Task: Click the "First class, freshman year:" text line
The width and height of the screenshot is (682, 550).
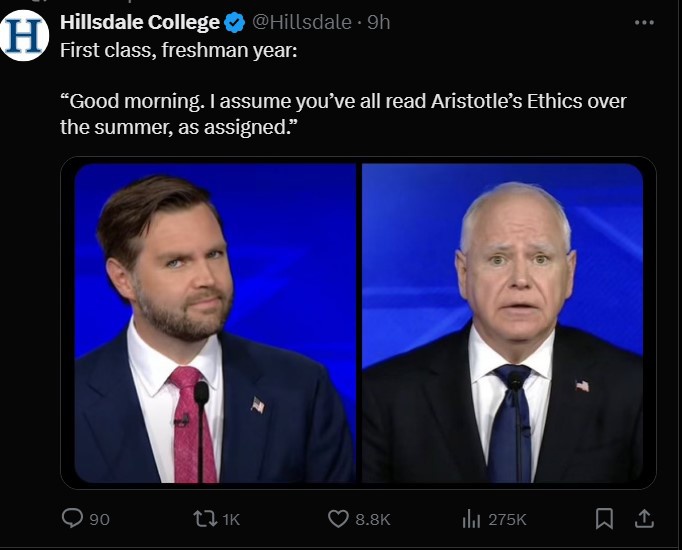Action: (x=179, y=49)
